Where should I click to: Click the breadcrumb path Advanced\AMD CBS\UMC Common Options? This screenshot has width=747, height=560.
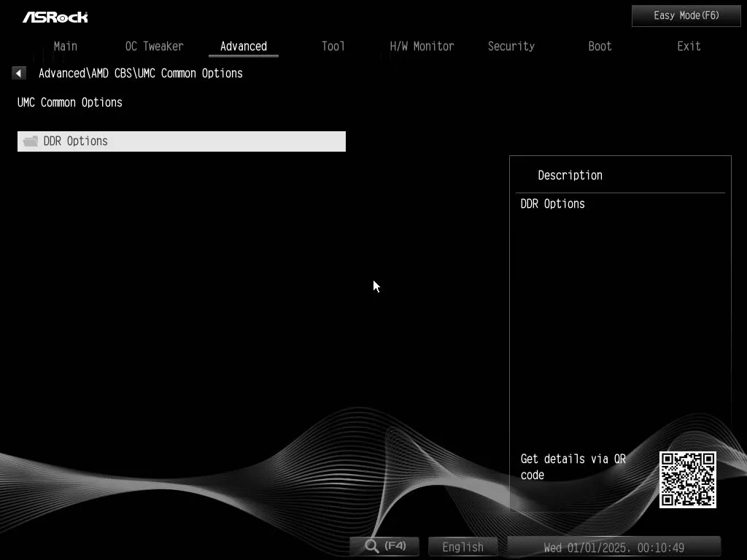click(141, 74)
